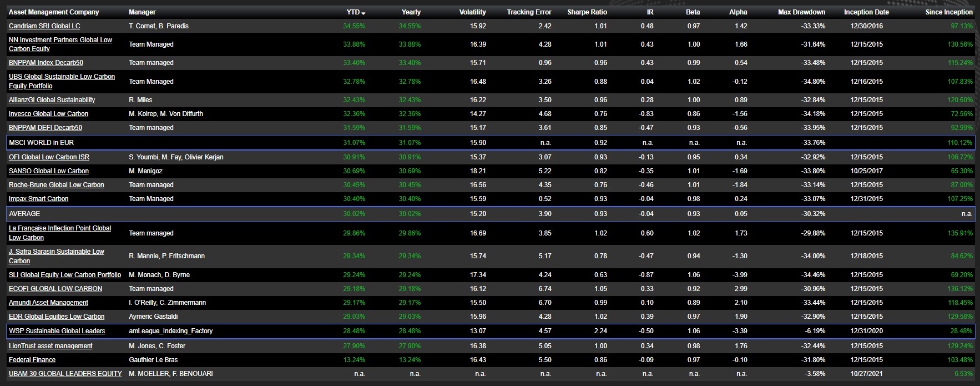Sort by the Tracking Error header

tap(529, 12)
